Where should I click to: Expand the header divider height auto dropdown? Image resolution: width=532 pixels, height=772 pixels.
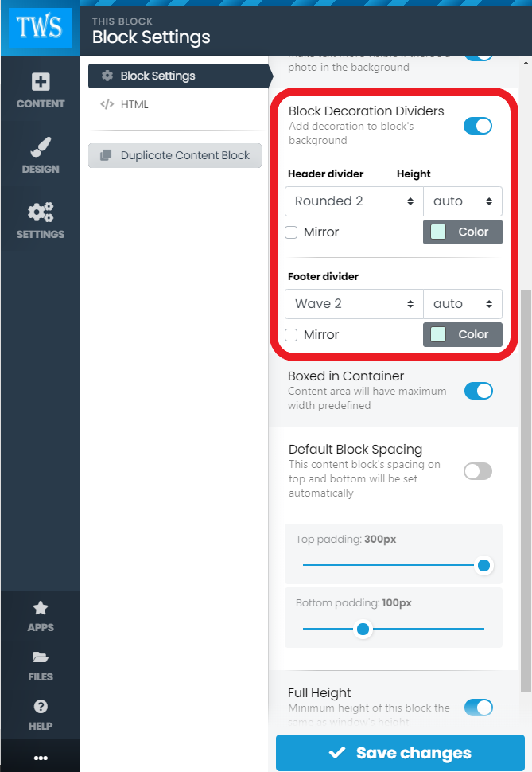[462, 201]
